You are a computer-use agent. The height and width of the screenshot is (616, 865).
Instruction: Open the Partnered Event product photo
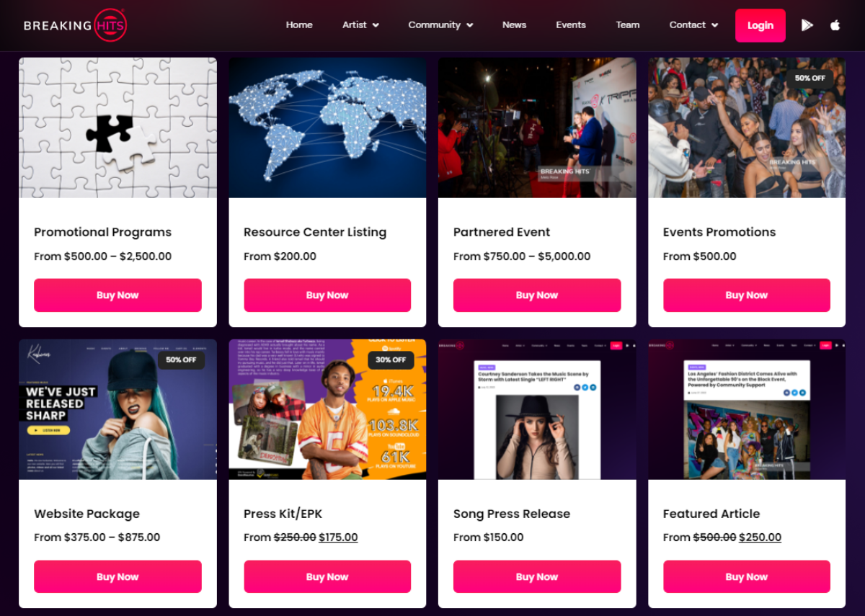[x=537, y=128]
